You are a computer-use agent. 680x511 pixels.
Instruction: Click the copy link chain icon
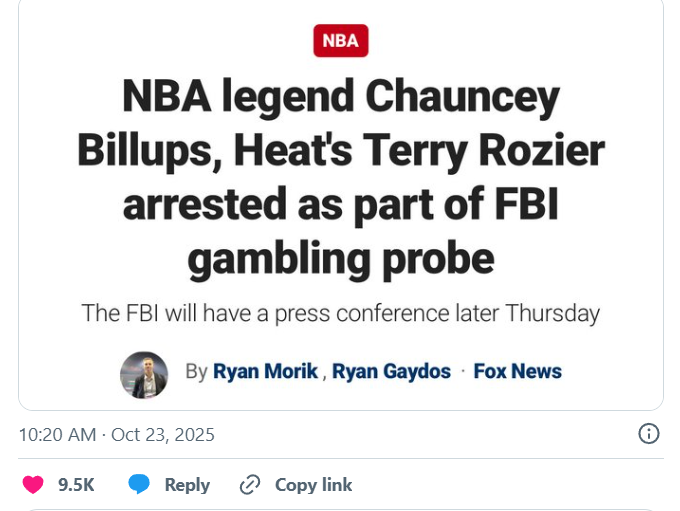250,485
